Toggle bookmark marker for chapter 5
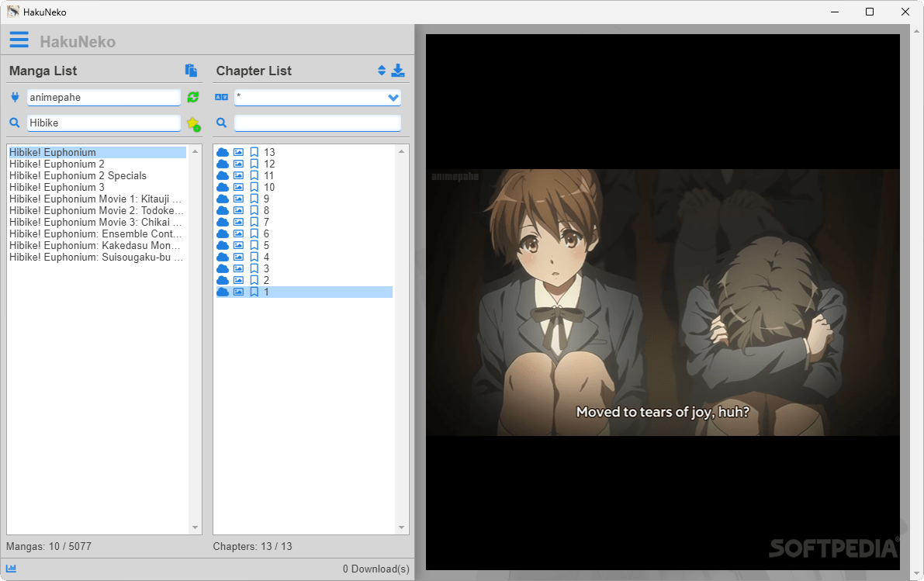Image resolution: width=924 pixels, height=581 pixels. 254,245
